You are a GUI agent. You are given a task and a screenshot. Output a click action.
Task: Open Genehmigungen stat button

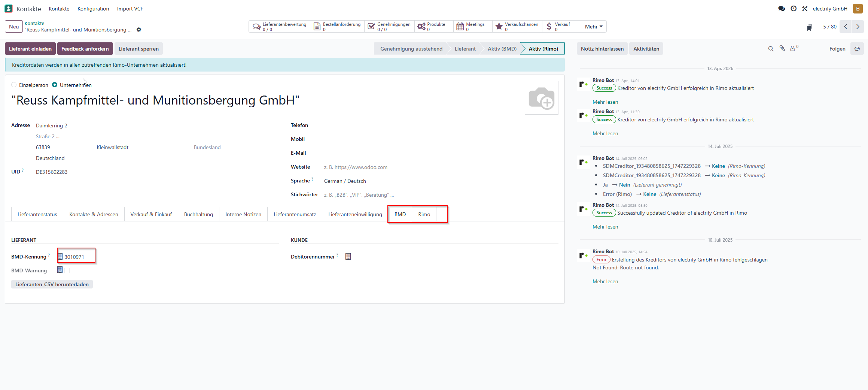pyautogui.click(x=389, y=27)
